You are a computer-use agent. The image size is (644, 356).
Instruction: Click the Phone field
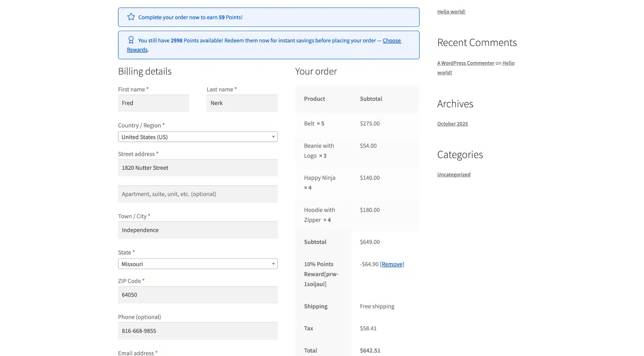(198, 331)
